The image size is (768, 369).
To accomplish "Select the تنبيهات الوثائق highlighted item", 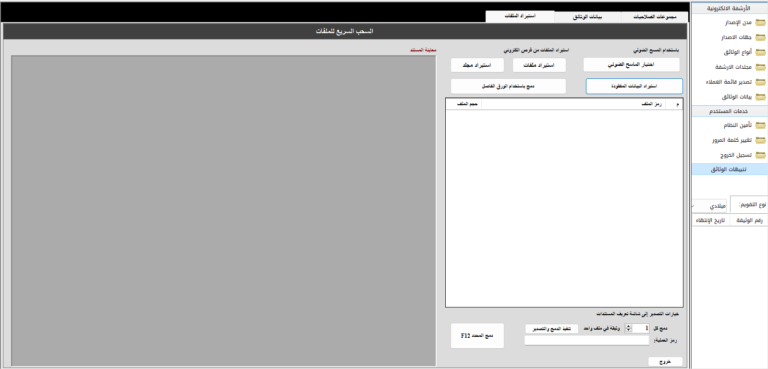I will coord(730,170).
